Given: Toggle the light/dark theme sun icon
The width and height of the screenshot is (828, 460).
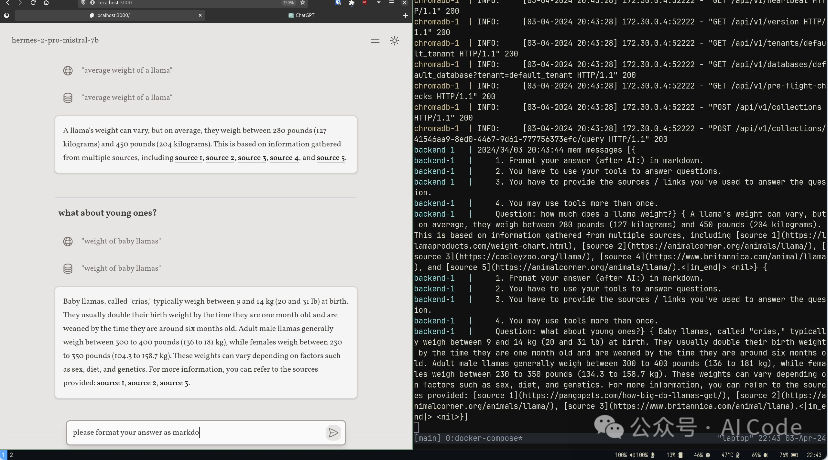Looking at the screenshot, I should [x=394, y=41].
